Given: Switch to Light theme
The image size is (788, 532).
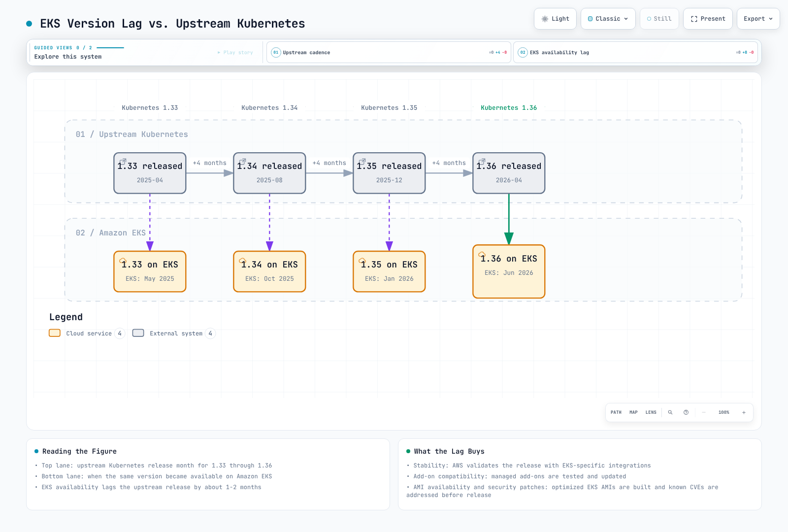Looking at the screenshot, I should click(555, 19).
